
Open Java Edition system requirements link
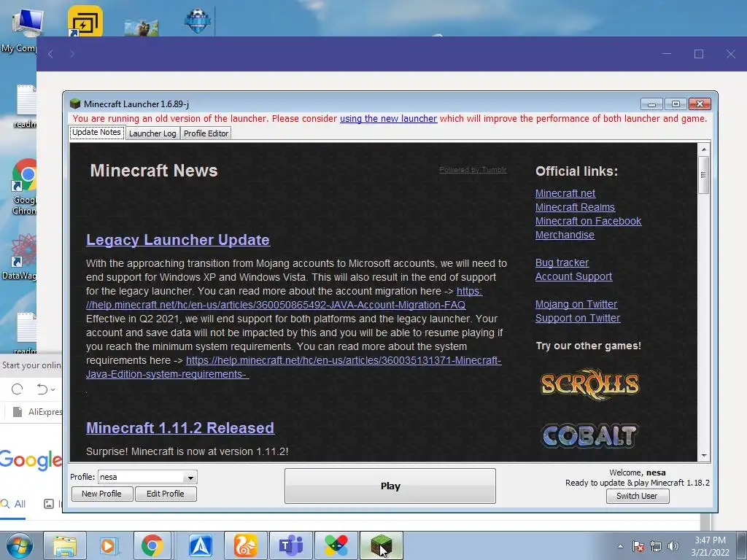(x=343, y=360)
